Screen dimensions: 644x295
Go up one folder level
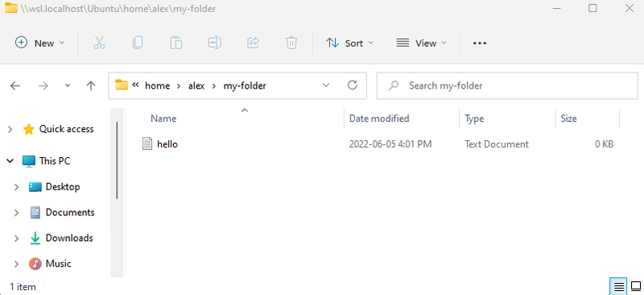91,85
